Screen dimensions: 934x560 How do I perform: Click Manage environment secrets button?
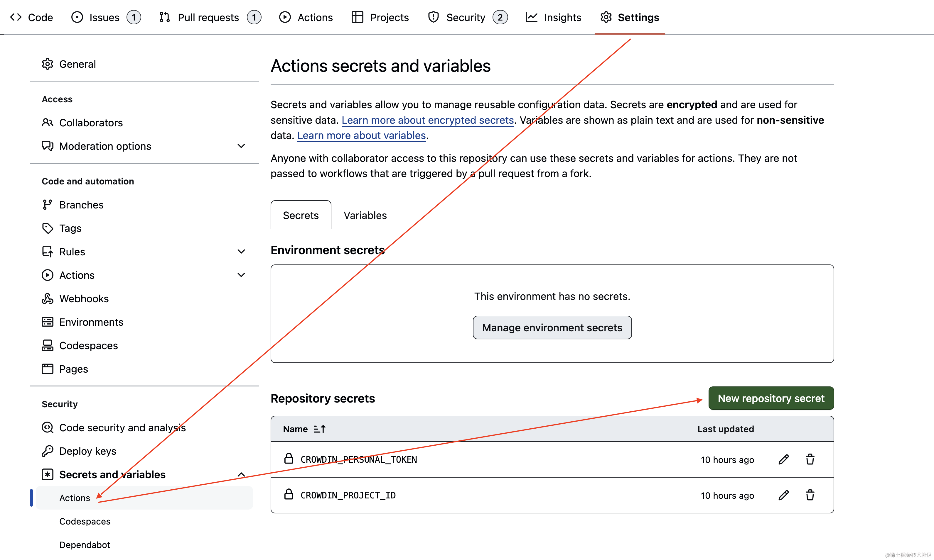(x=552, y=327)
